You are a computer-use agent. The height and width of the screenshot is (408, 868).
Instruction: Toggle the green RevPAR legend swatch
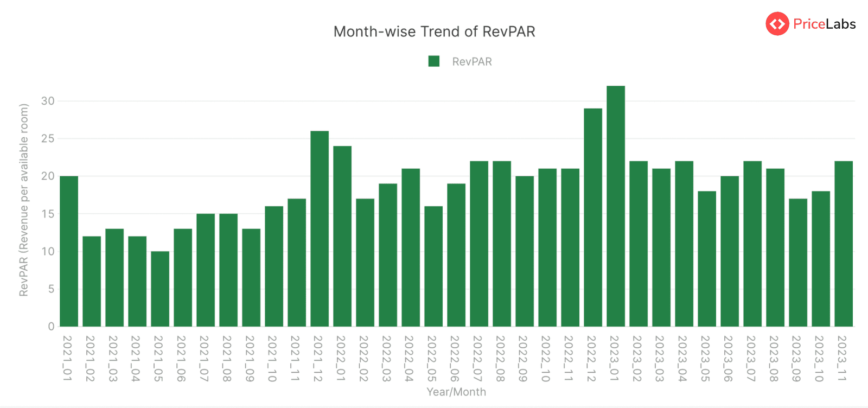(434, 61)
